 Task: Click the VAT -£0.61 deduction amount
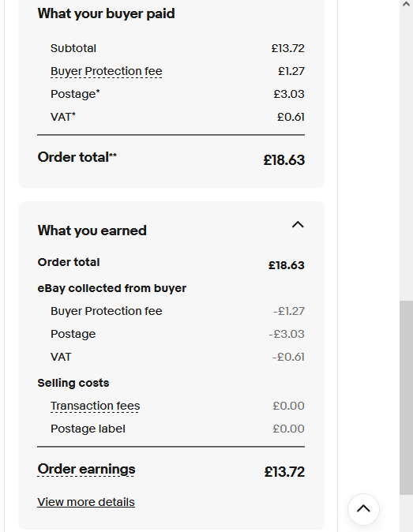click(x=288, y=357)
